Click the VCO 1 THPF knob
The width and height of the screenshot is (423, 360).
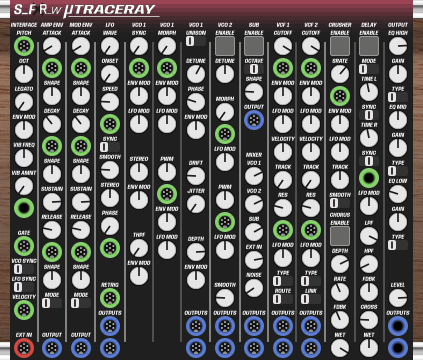click(x=139, y=248)
